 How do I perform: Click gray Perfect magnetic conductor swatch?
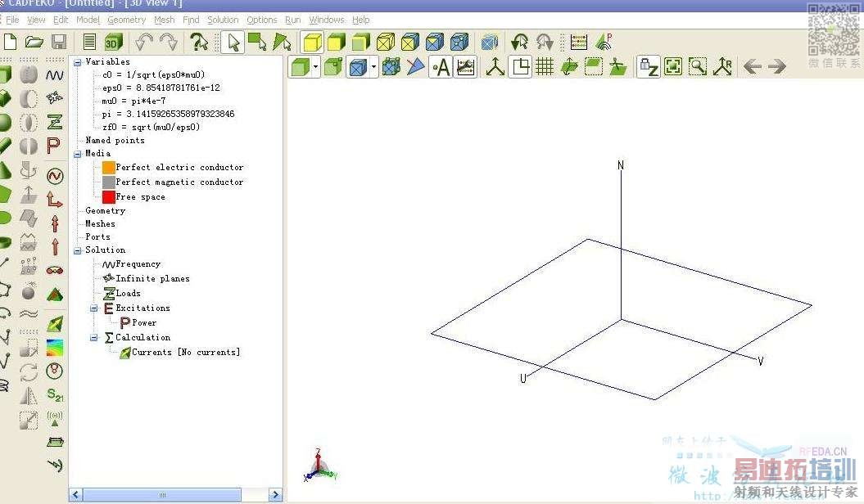click(109, 182)
